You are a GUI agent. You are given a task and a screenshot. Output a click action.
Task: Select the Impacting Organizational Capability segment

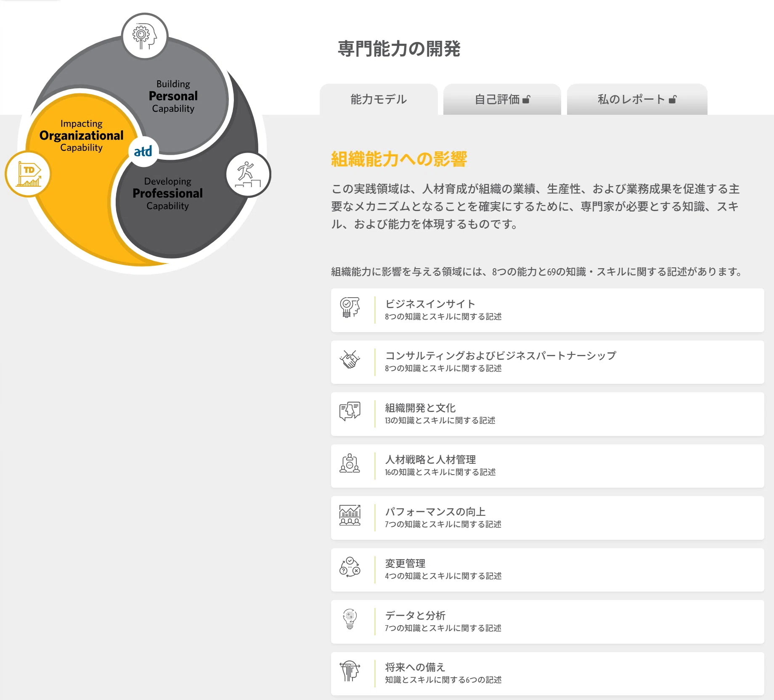(x=82, y=135)
